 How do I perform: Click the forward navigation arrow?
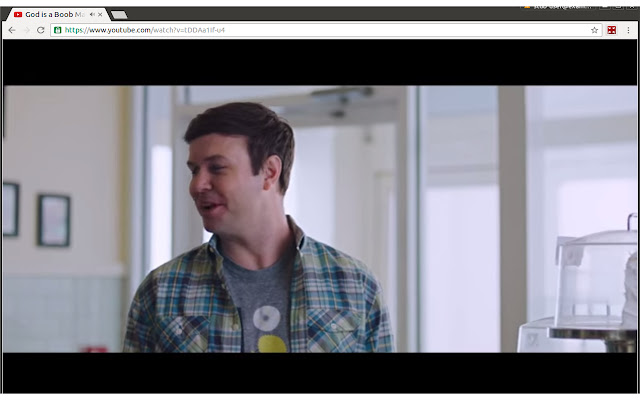[x=27, y=30]
